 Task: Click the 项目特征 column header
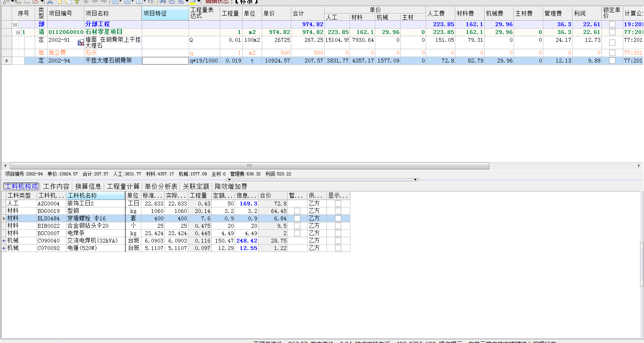click(165, 13)
